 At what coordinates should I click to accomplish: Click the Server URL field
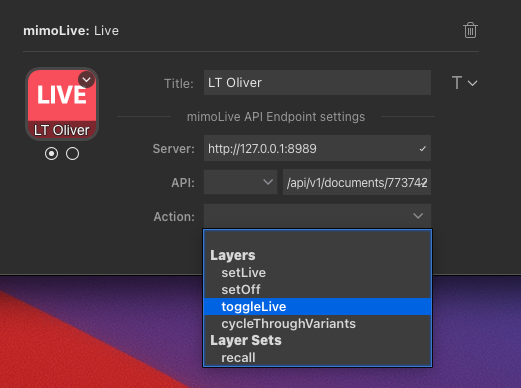point(317,148)
